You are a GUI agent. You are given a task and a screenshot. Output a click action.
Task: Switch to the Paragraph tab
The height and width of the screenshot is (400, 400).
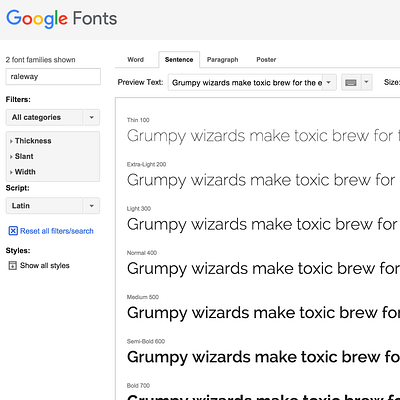[x=223, y=60]
